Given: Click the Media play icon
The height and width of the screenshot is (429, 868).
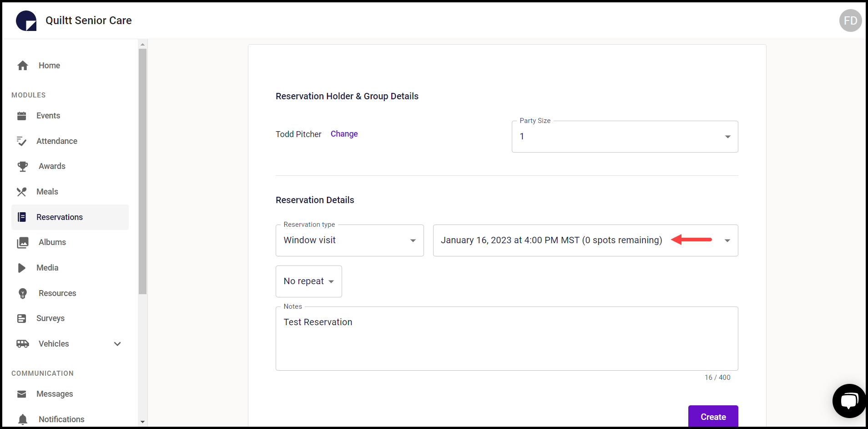Looking at the screenshot, I should [21, 268].
